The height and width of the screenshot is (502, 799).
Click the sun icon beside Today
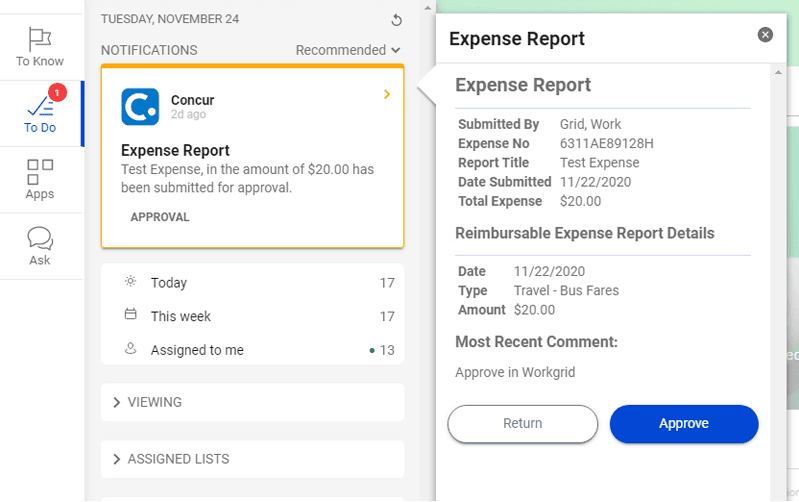click(130, 281)
